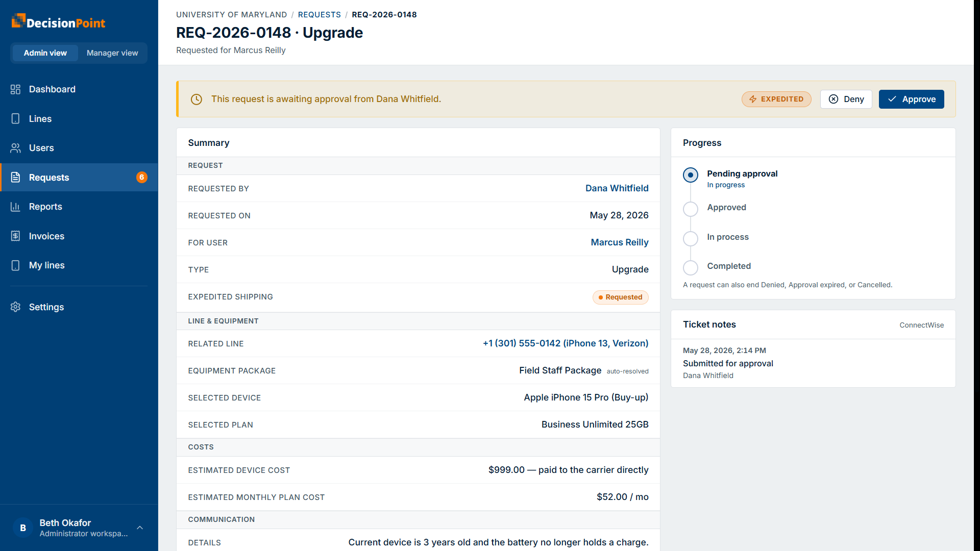980x551 pixels.
Task: Click the '$52.00 / mo' plan cost
Action: 622,497
